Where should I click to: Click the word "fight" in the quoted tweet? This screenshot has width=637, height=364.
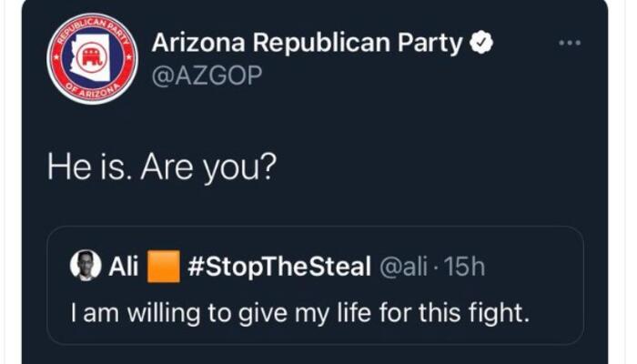[505, 314]
